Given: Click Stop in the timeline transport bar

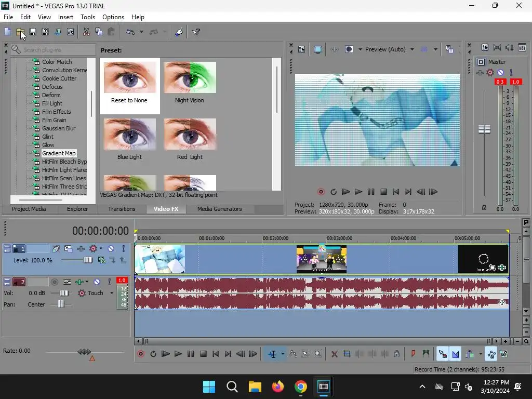Looking at the screenshot, I should 203,354.
